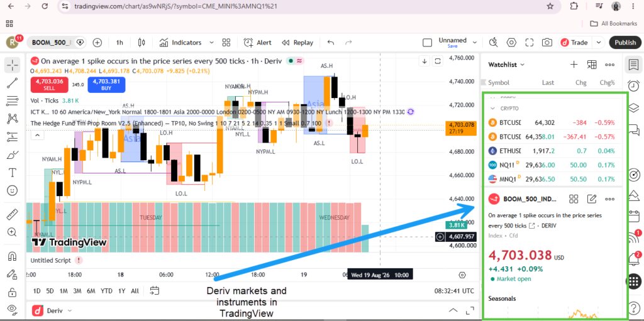The image size is (644, 321).
Task: Open the chats panel in right sidebar
Action: [x=634, y=130]
